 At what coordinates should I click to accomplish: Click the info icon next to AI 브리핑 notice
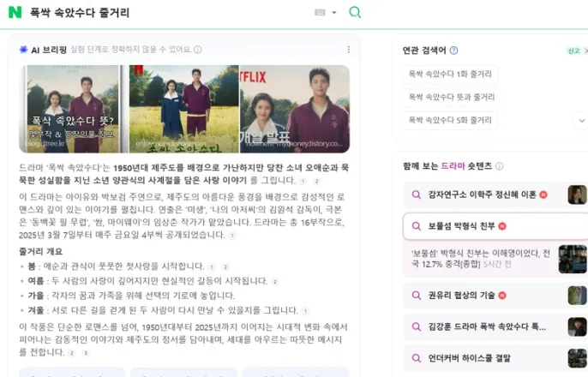(x=198, y=50)
